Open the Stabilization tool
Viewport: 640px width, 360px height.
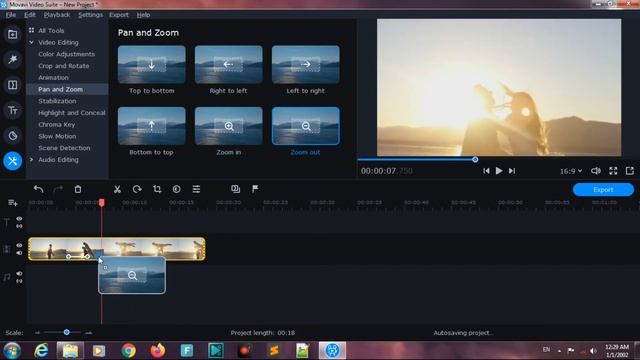click(57, 101)
